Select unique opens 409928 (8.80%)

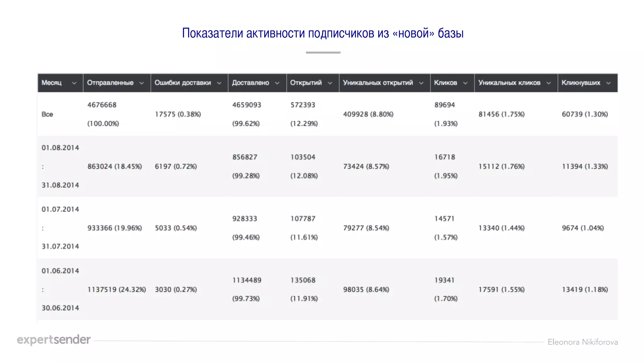tap(368, 114)
